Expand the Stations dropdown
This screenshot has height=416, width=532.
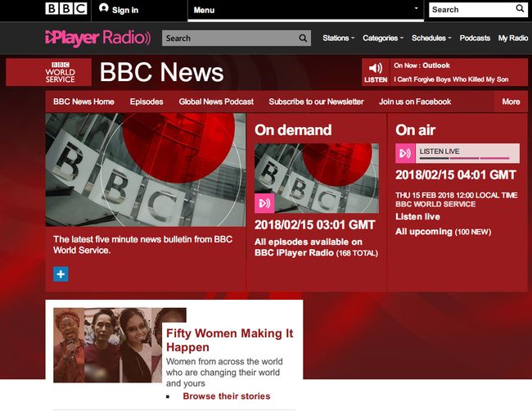pos(338,38)
